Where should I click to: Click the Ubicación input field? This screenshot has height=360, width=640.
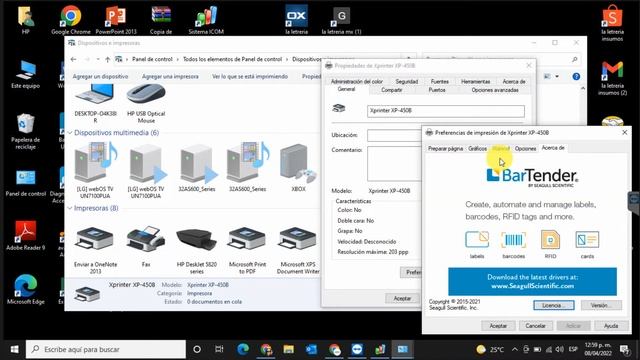(x=394, y=135)
